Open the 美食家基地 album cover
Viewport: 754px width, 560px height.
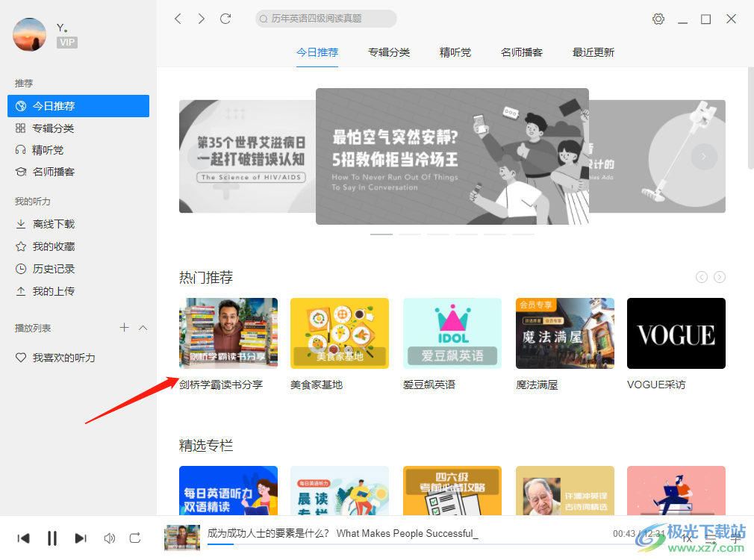pos(340,334)
